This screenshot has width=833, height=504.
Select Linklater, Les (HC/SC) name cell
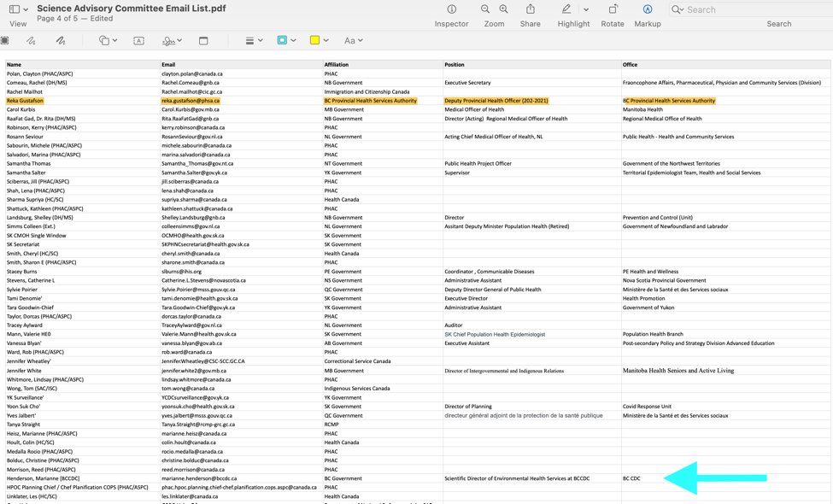click(30, 496)
